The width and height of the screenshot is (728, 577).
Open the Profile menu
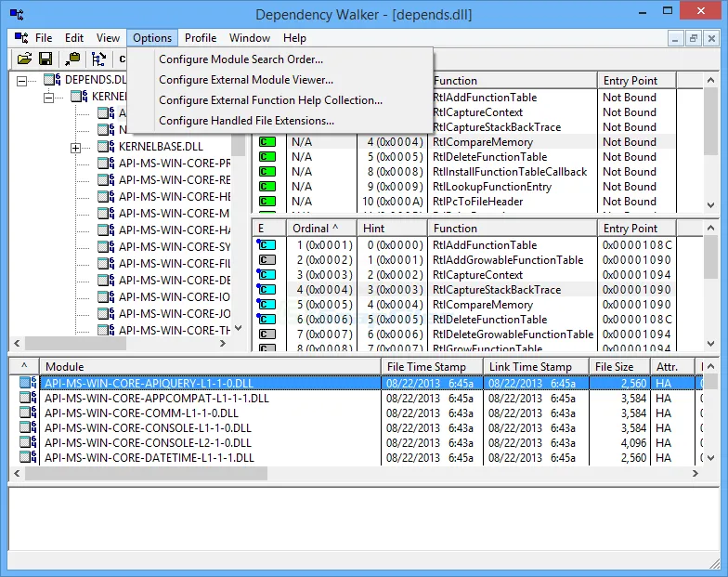[x=200, y=38]
